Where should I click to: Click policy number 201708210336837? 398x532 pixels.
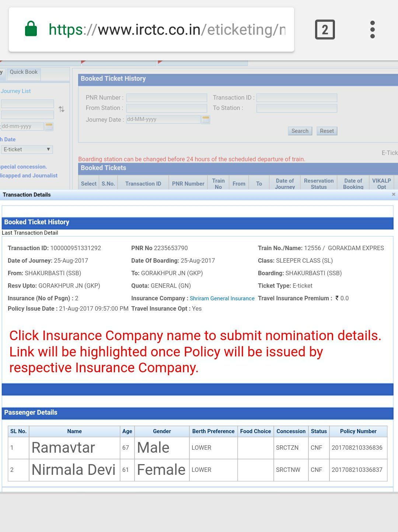pos(357,470)
